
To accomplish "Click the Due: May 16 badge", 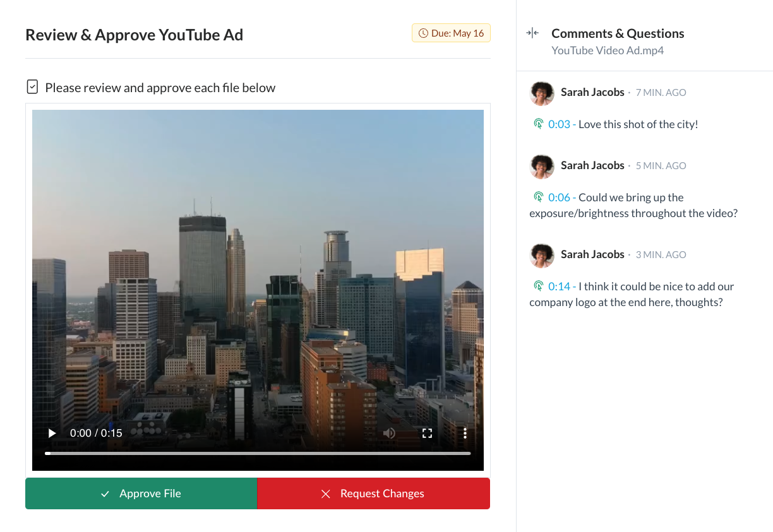I will click(451, 33).
